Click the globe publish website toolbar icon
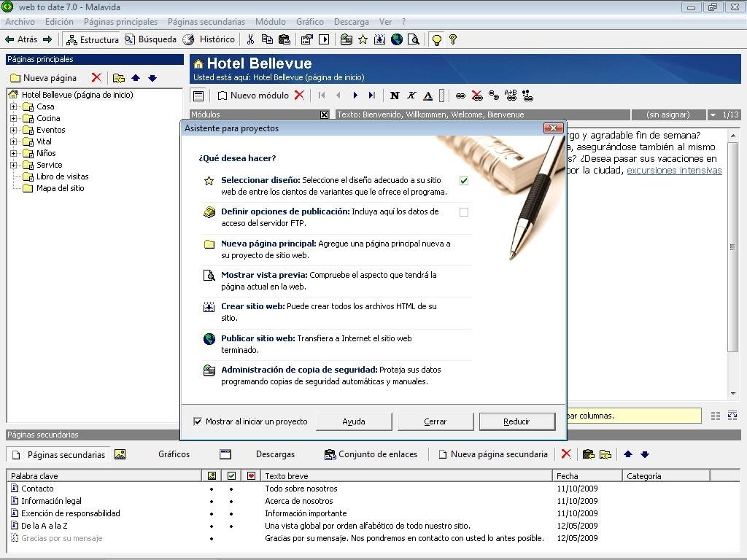747x560 pixels. [x=397, y=39]
